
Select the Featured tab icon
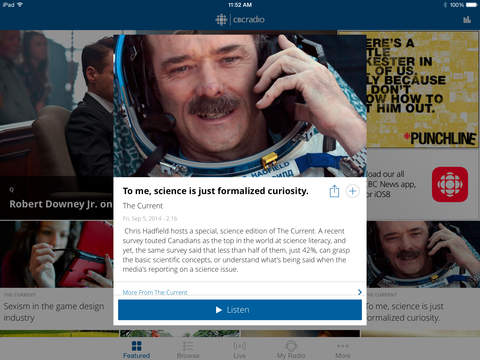coord(137,346)
